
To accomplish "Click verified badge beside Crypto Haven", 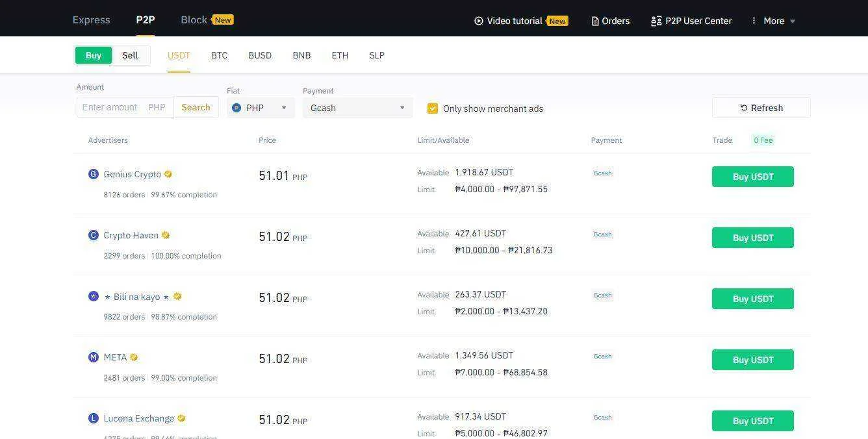I will [x=166, y=235].
